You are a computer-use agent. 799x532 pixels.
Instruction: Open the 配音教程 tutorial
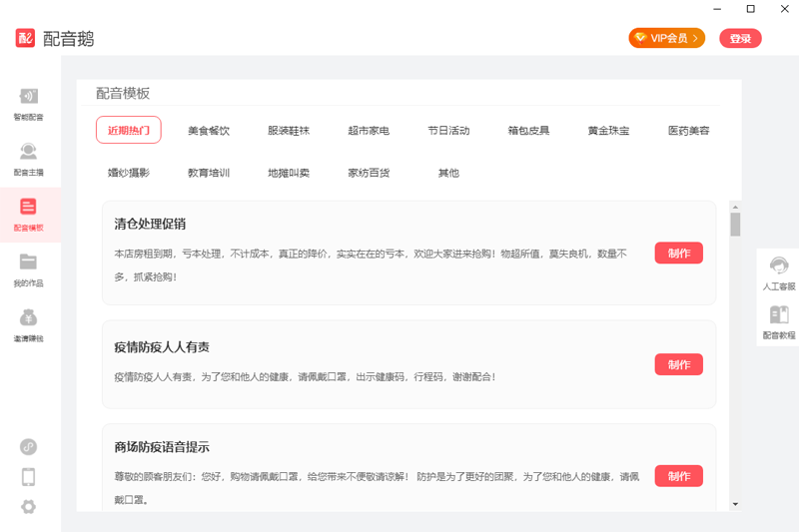tap(779, 322)
